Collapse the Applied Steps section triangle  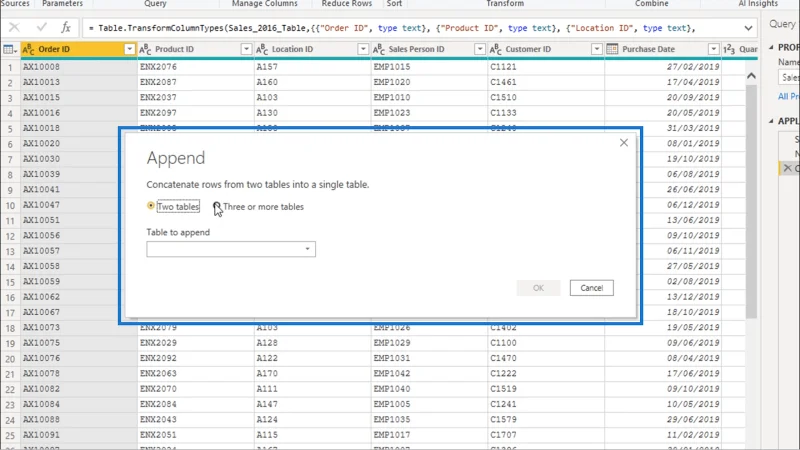tap(771, 121)
